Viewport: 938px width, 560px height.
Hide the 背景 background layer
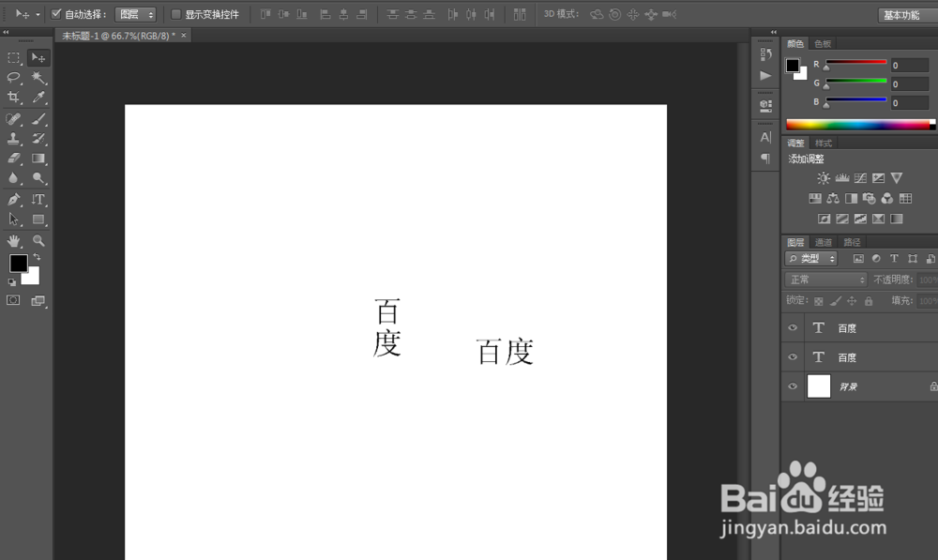point(793,386)
